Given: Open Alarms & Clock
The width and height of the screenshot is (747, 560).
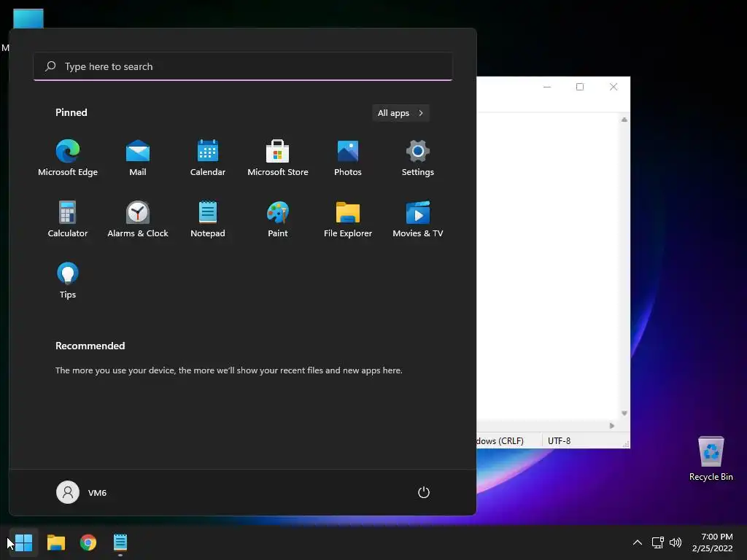Looking at the screenshot, I should 138,219.
